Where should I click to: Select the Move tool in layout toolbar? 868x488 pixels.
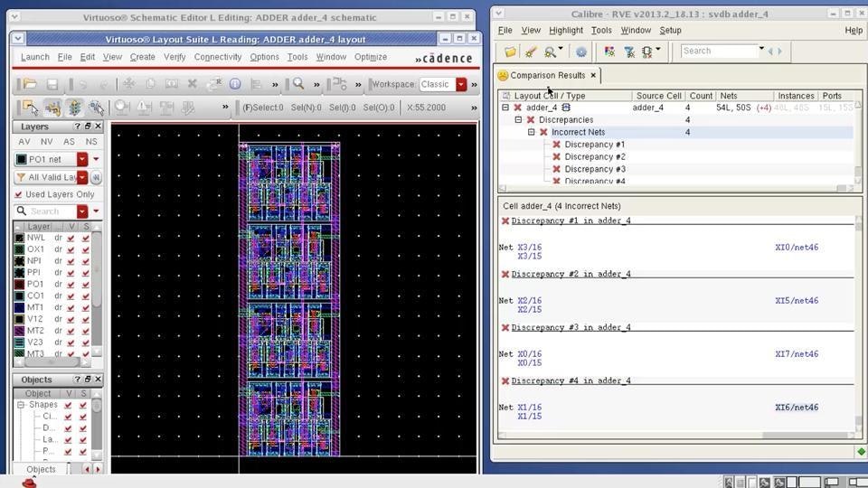[129, 83]
